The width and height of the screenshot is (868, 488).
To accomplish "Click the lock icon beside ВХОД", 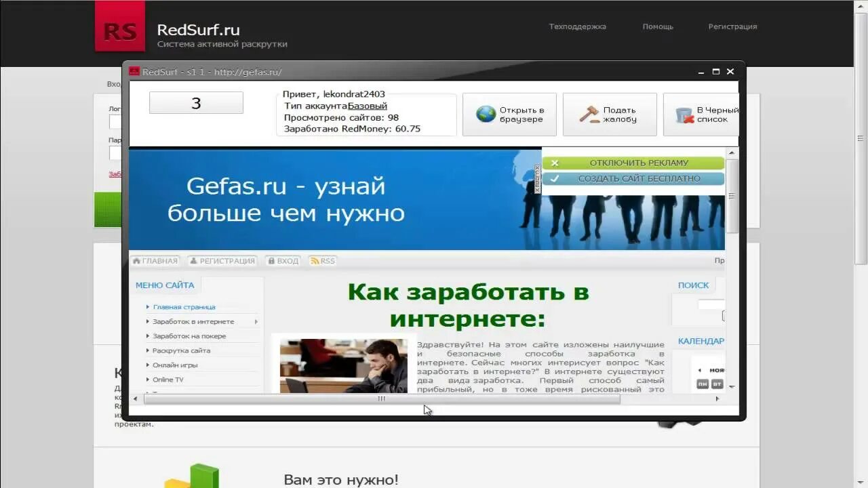I will pyautogui.click(x=271, y=261).
